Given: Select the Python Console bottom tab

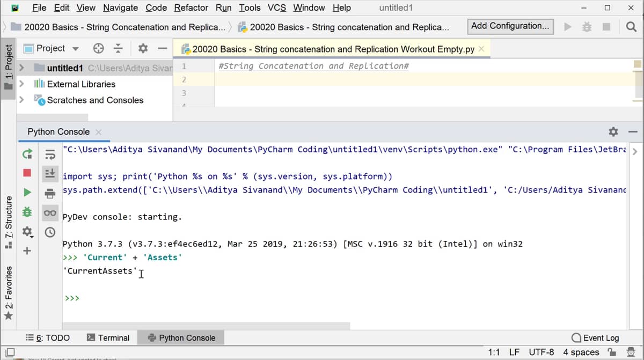Looking at the screenshot, I should [181, 338].
